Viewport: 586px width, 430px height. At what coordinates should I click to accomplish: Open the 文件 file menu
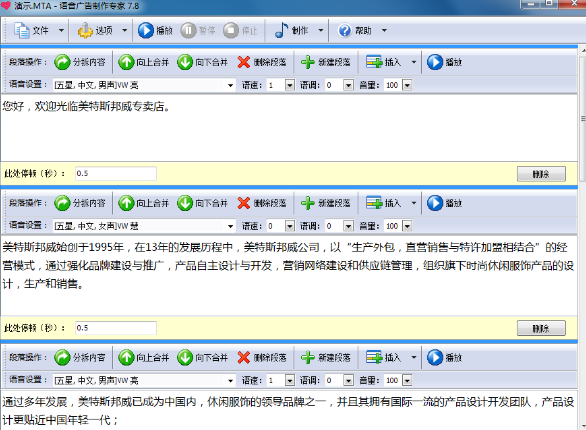(x=21, y=30)
